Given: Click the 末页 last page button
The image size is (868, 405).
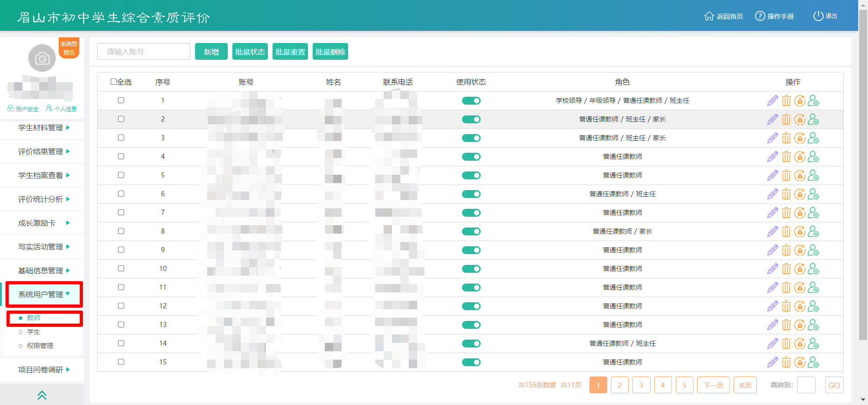Looking at the screenshot, I should click(745, 385).
